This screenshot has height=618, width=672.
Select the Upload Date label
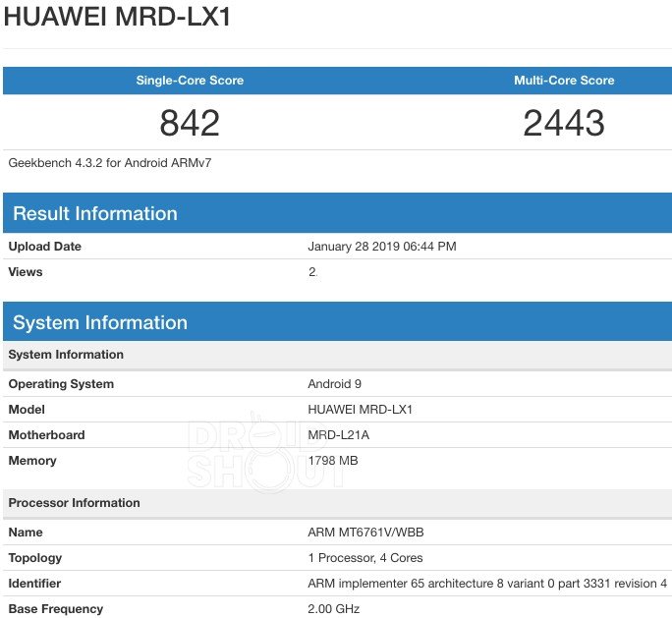(44, 247)
